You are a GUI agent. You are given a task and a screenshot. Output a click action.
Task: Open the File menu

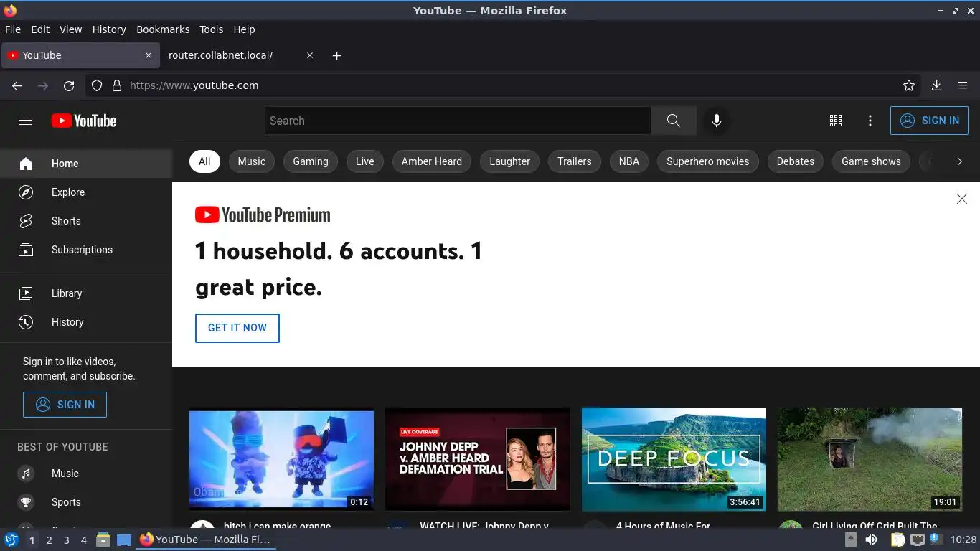click(13, 29)
